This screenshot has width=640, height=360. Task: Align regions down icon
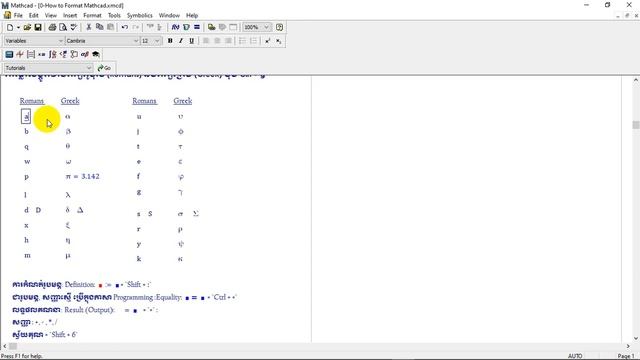[x=160, y=27]
